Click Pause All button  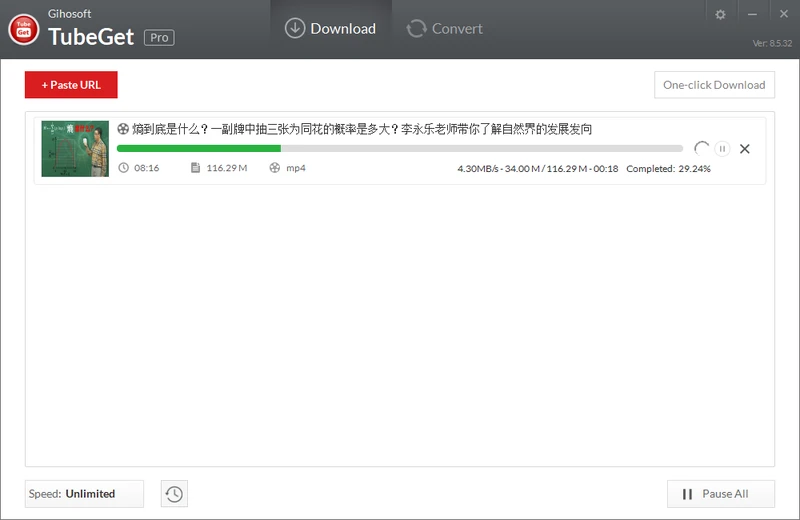720,493
